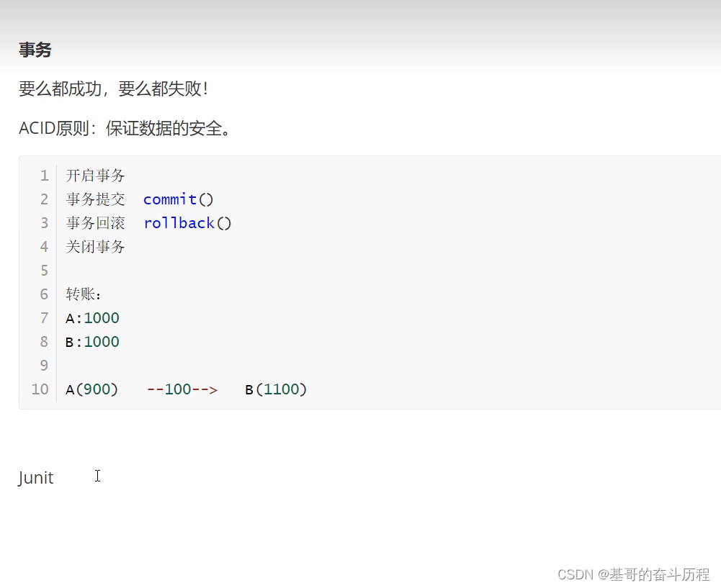Click the 事务提交 label on line 2
Image resolution: width=721 pixels, height=588 pixels.
[x=95, y=199]
